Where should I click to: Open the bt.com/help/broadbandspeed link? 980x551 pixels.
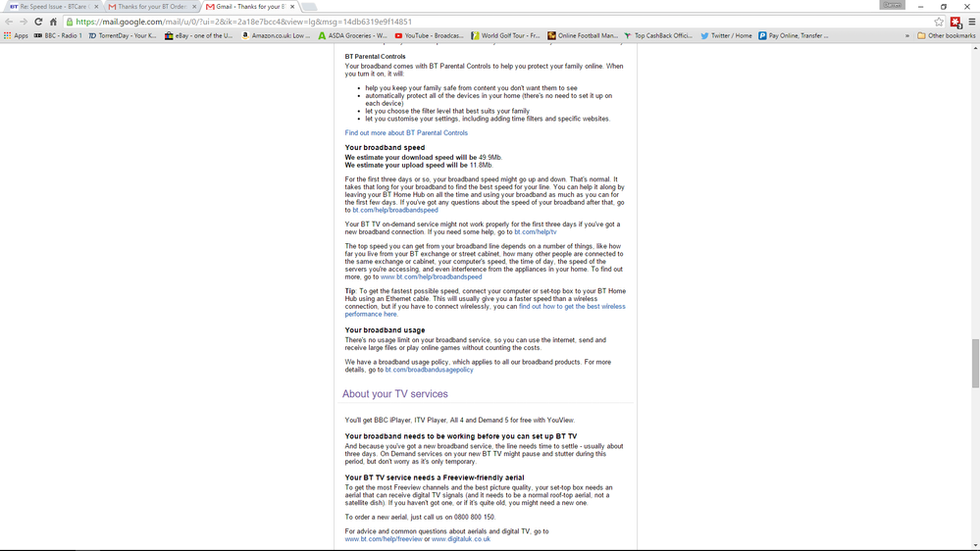click(395, 211)
